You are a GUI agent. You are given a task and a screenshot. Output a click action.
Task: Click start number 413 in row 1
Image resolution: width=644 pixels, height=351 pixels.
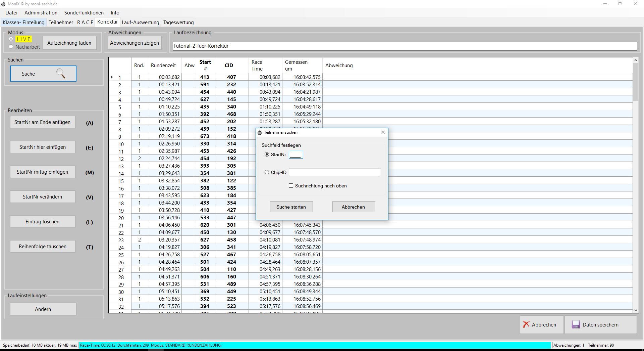point(205,77)
